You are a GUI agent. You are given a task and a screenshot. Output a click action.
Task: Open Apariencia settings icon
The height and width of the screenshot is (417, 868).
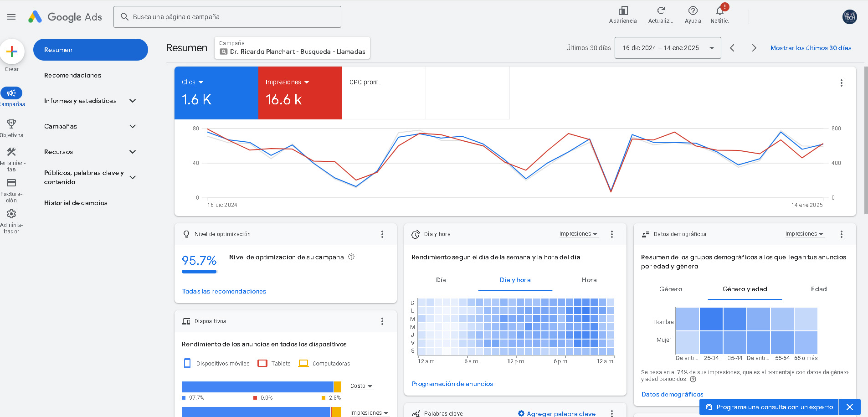point(623,11)
